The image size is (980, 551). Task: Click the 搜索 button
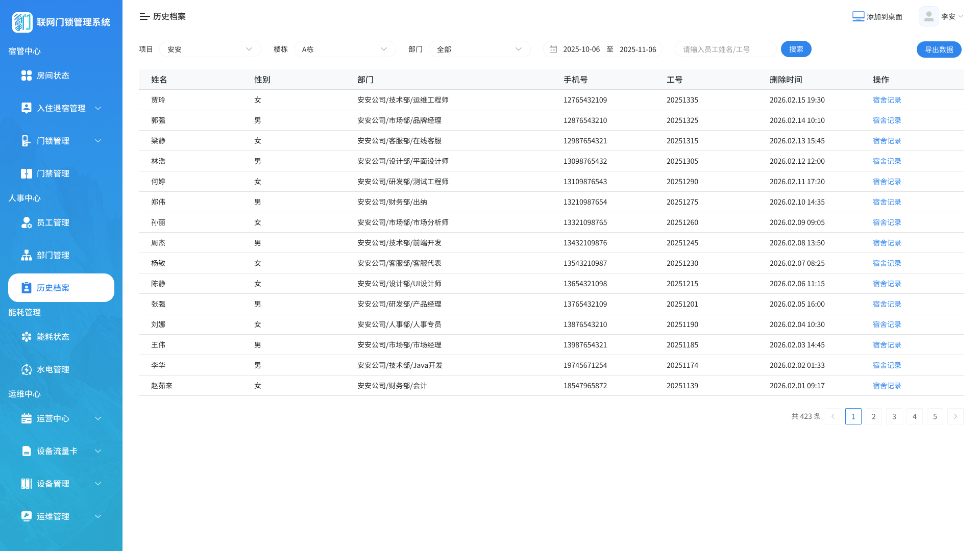click(796, 49)
